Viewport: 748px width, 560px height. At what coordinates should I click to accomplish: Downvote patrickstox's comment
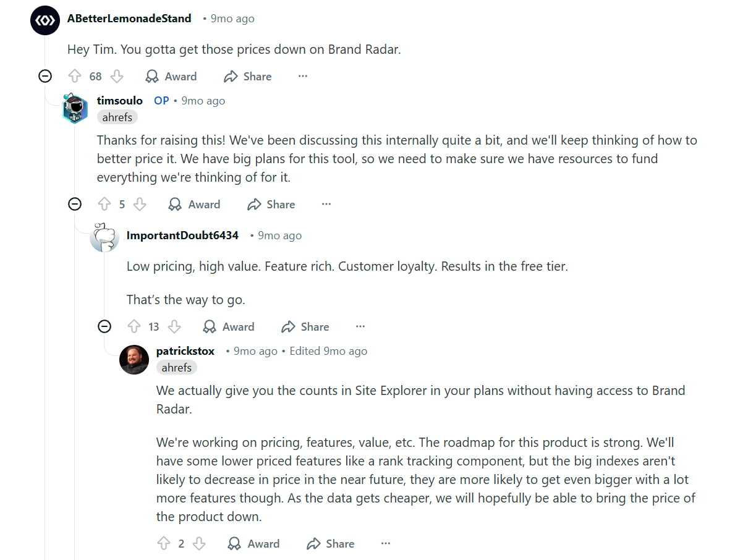click(x=199, y=543)
